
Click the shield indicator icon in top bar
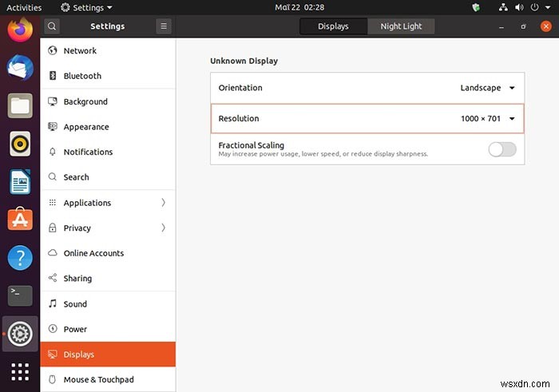click(x=476, y=7)
